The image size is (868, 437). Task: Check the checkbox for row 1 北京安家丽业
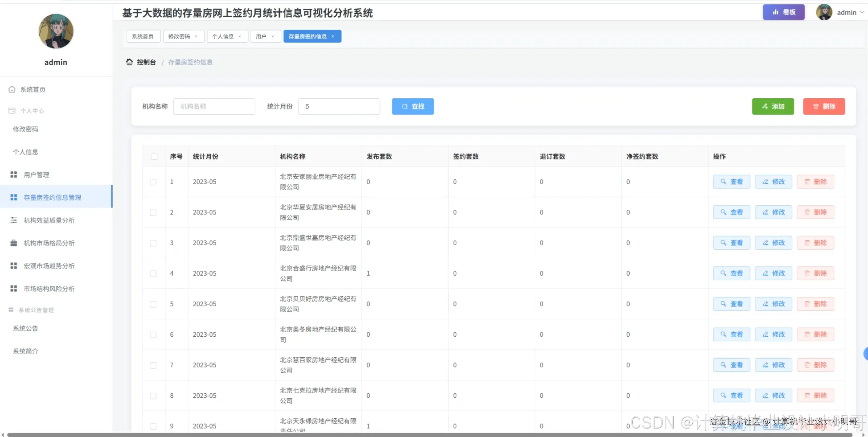[153, 182]
